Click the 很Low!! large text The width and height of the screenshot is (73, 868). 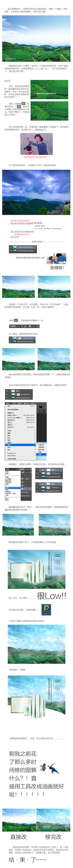click(52, 596)
